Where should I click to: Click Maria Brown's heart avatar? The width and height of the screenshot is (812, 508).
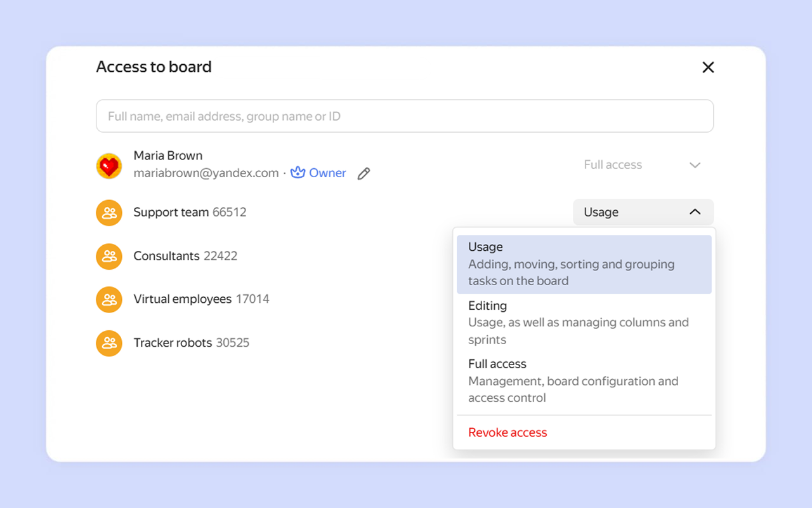109,166
